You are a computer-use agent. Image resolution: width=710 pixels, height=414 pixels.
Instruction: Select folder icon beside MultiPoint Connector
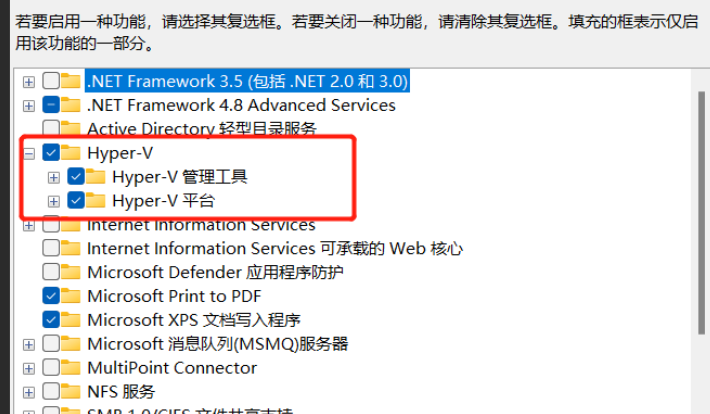pos(71,367)
